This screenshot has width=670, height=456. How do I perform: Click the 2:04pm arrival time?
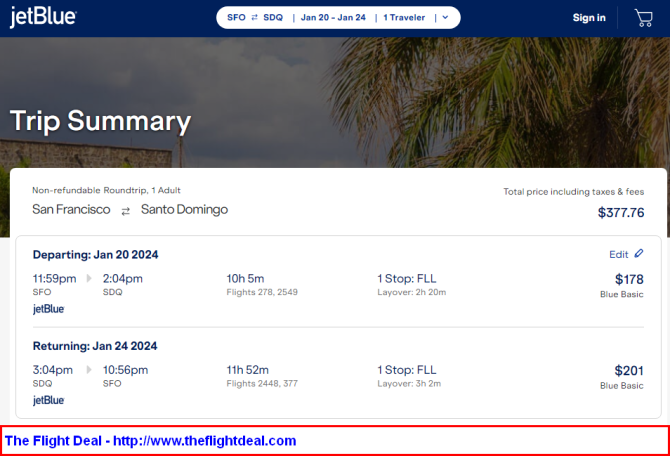tap(123, 279)
